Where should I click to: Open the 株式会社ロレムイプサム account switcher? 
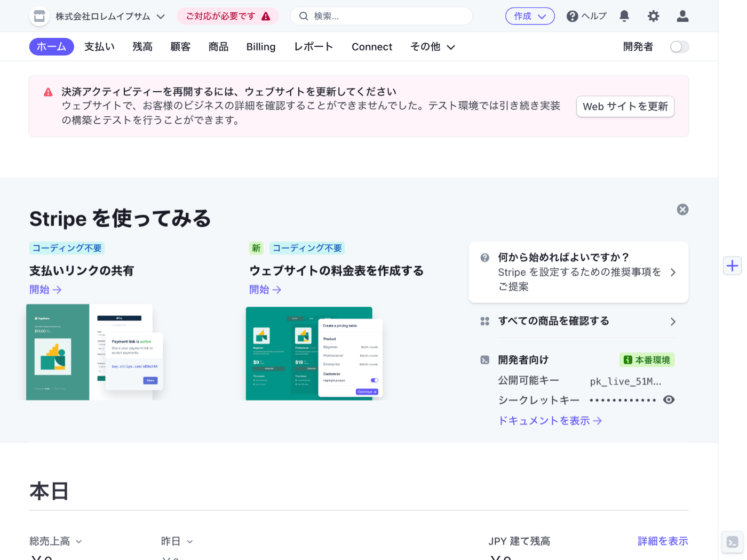[x=110, y=17]
